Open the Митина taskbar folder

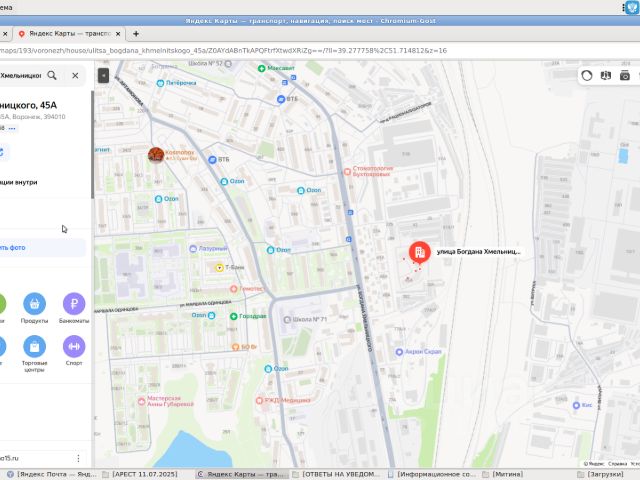click(503, 474)
